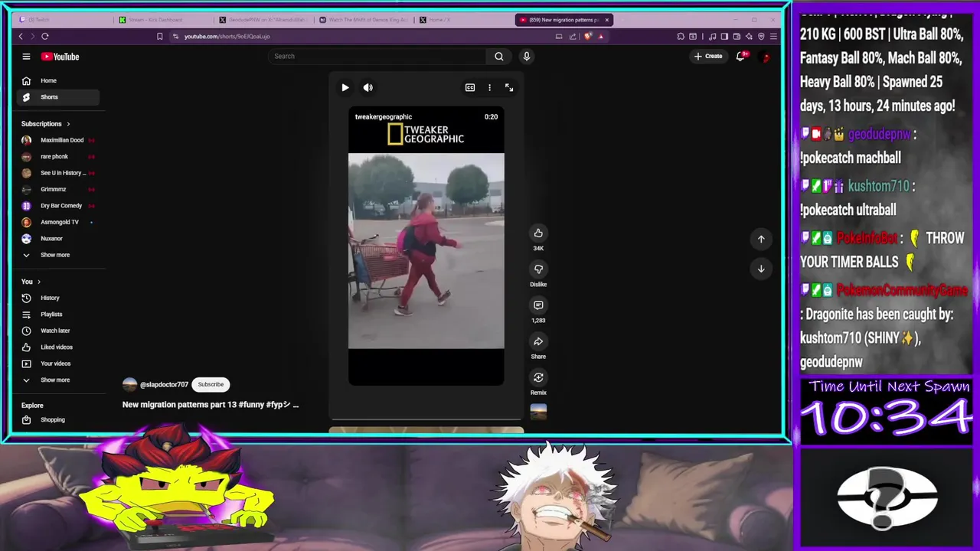The width and height of the screenshot is (980, 551).
Task: Go to the previous Short with up arrow
Action: point(761,239)
